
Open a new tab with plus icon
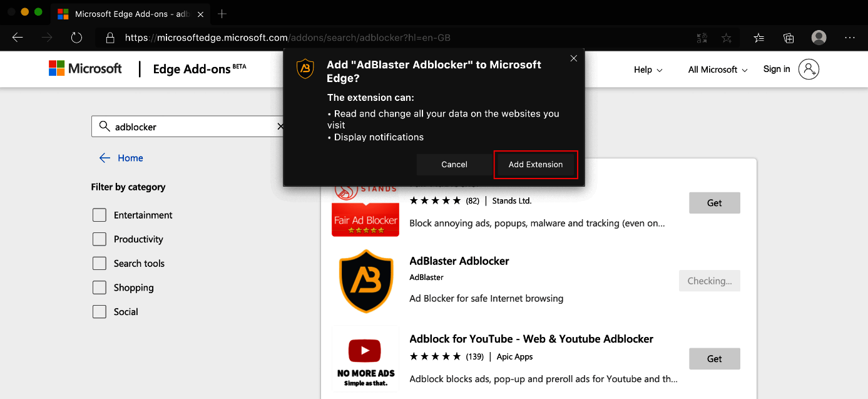(222, 14)
